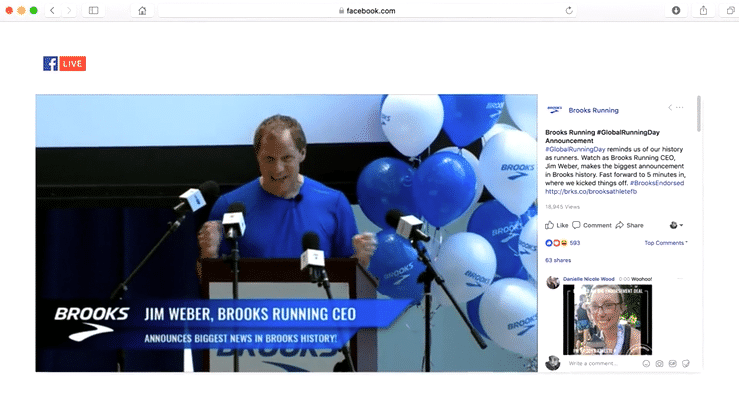Open the GIF image in Danielle's comment
739x415 pixels.
pyautogui.click(x=608, y=319)
